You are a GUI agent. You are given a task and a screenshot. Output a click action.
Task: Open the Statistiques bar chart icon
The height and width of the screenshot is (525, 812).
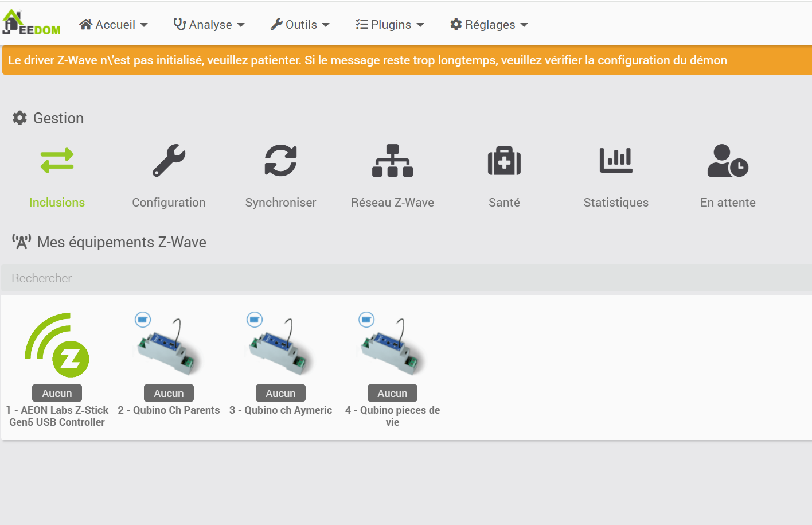pos(616,160)
